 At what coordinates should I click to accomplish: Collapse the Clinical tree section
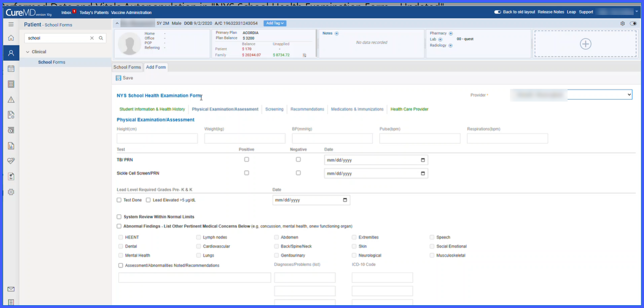pos(28,52)
